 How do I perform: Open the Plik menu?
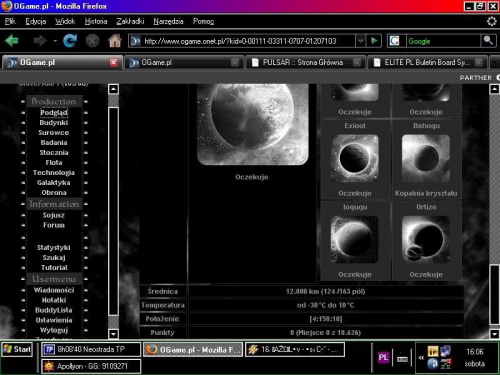tap(10, 21)
